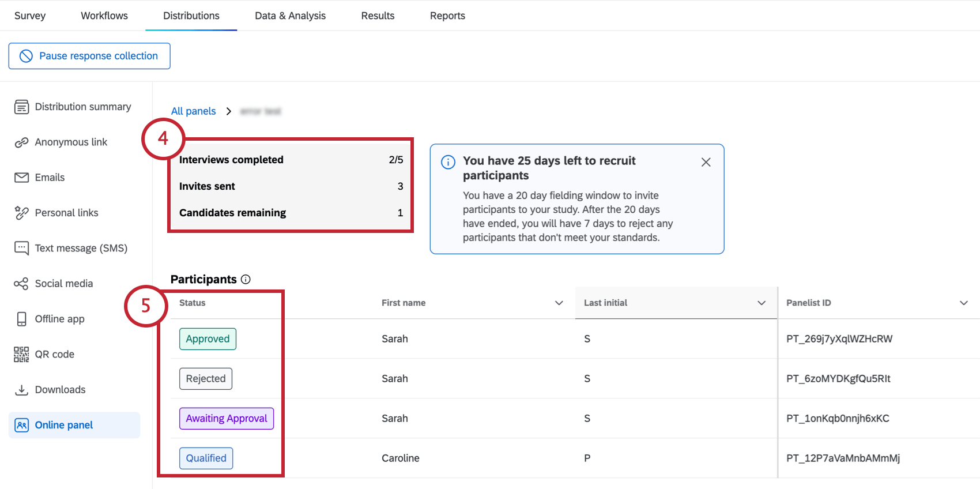Open the Workflows tab
980x489 pixels.
point(104,16)
